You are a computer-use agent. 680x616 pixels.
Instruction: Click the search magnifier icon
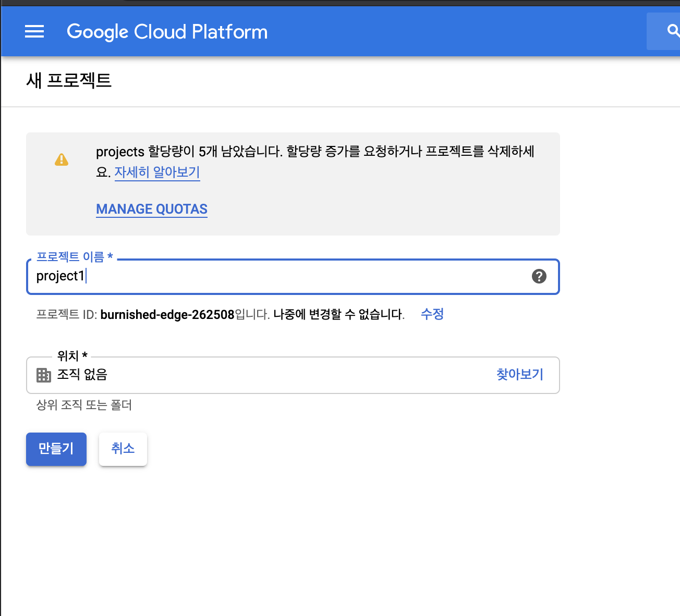pos(673,31)
